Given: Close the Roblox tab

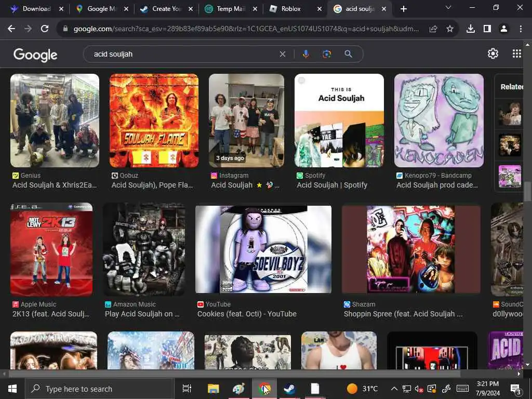Looking at the screenshot, I should pyautogui.click(x=320, y=9).
